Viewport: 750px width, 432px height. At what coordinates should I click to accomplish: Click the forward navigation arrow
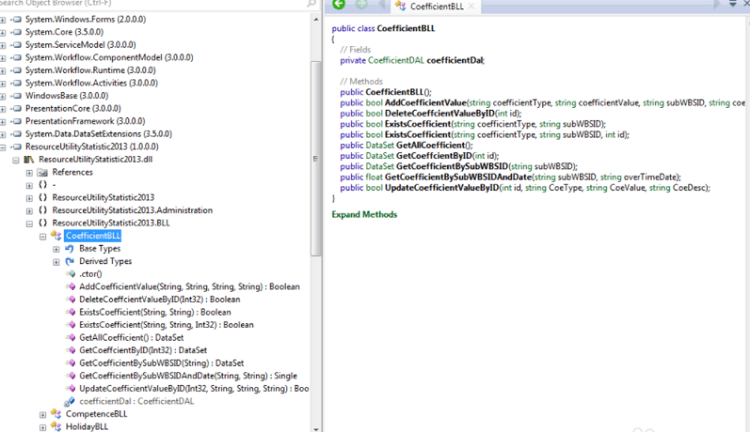[x=361, y=6]
